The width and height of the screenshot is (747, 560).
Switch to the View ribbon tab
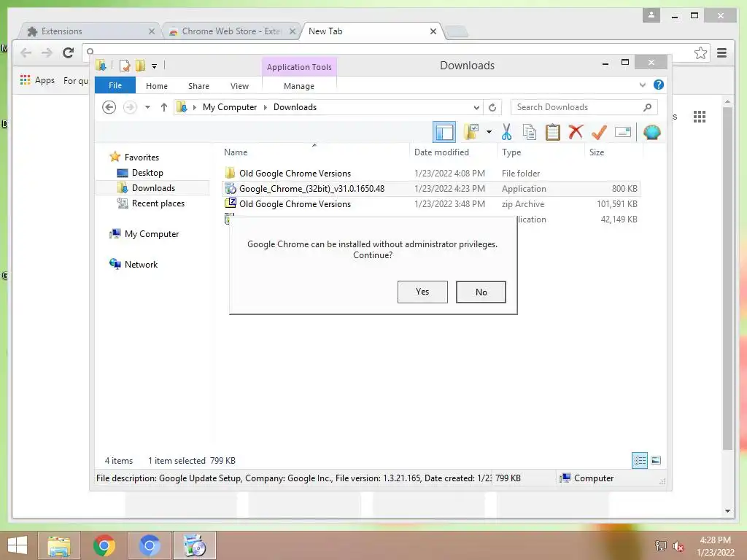[x=239, y=86]
